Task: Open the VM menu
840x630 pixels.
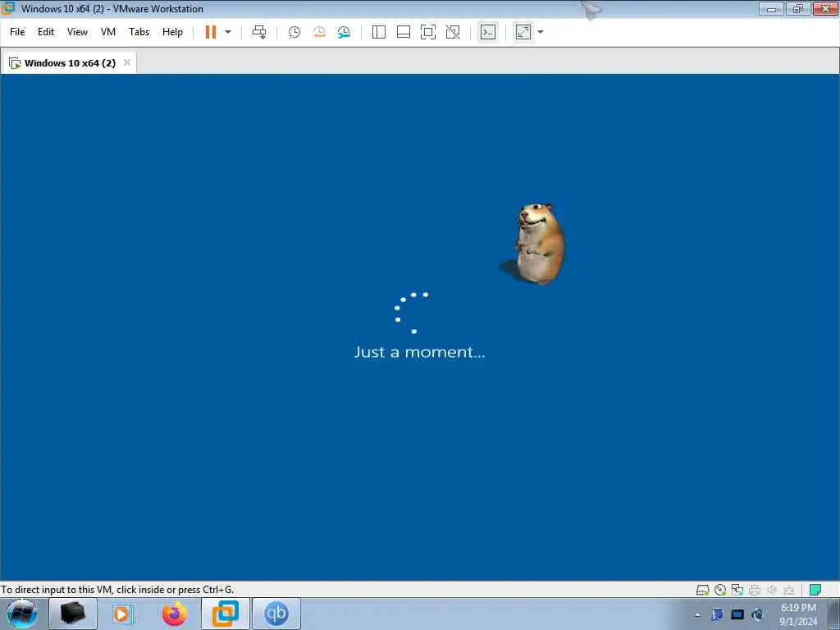Action: [x=108, y=32]
